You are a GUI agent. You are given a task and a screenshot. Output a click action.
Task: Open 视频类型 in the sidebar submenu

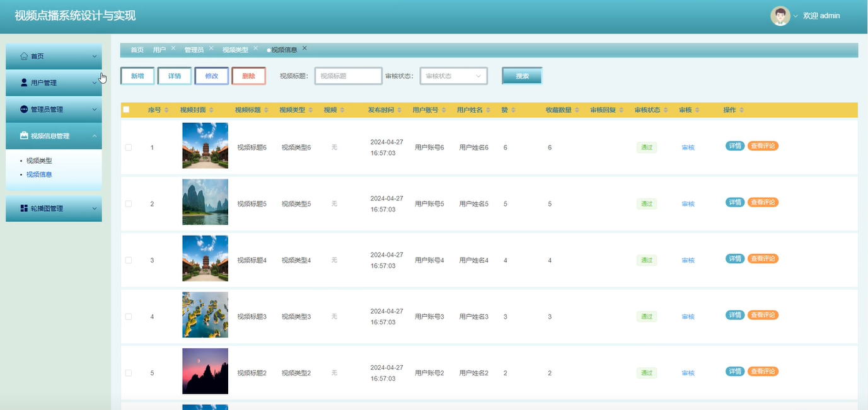pos(39,161)
